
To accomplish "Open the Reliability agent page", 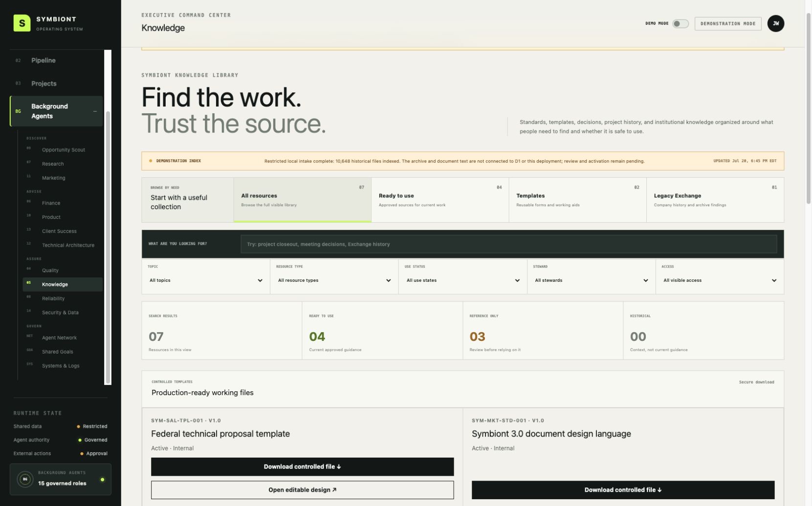I will pyautogui.click(x=63, y=299).
